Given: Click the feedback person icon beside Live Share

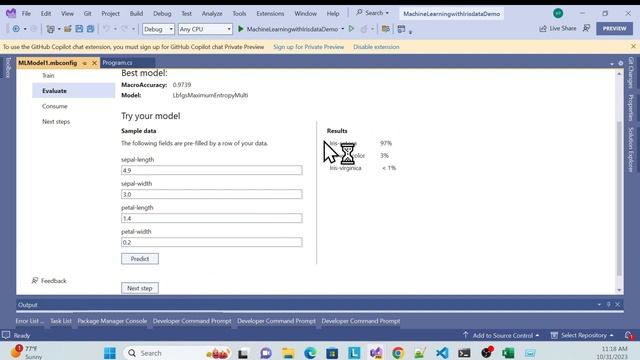Looking at the screenshot, I should [586, 29].
